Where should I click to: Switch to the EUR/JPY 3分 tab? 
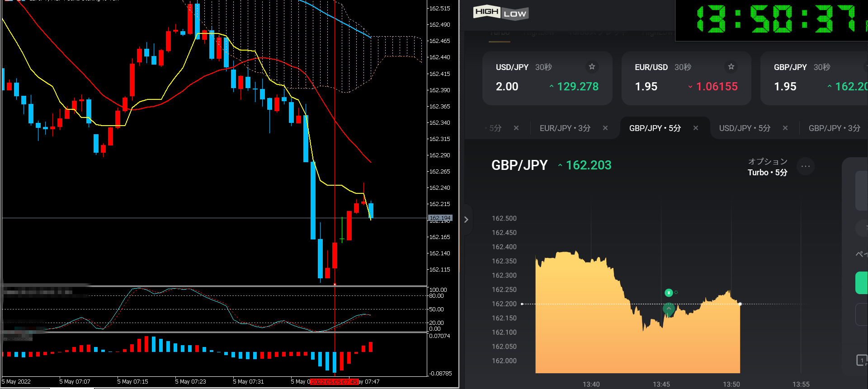(x=565, y=128)
